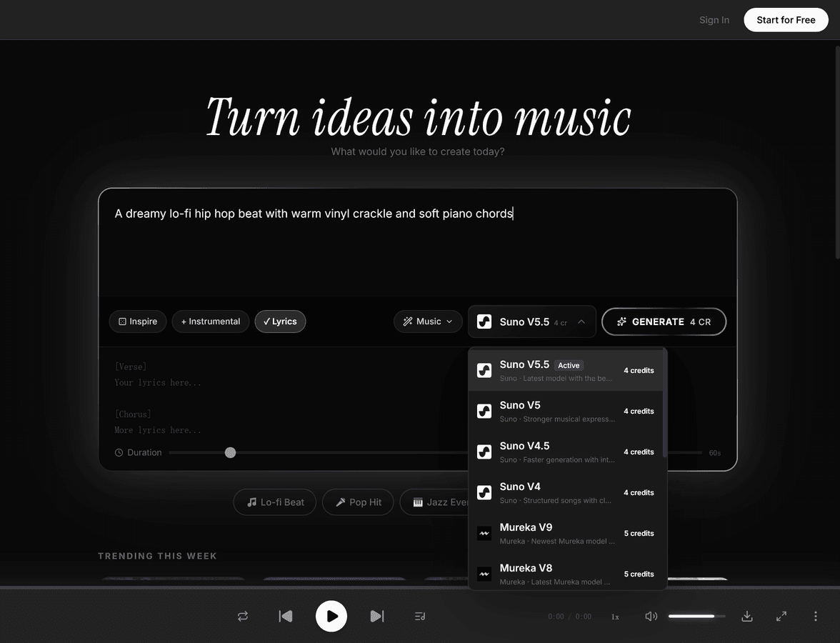840x643 pixels.
Task: Expand the player to fullscreen
Action: [781, 616]
